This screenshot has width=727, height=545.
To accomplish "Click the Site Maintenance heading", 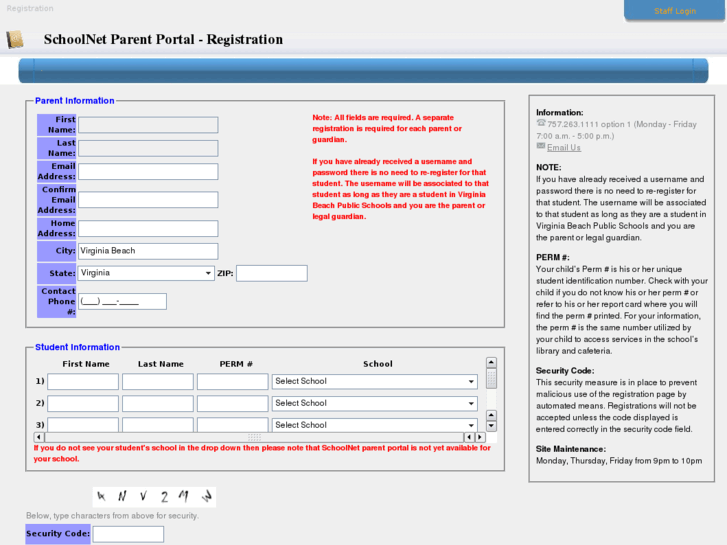I will point(571,449).
